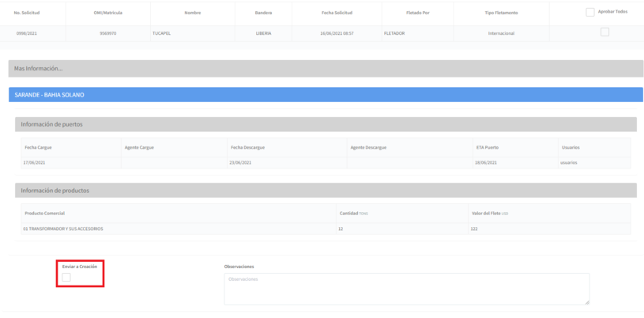The image size is (644, 318).
Task: Click into the Observaciones text area
Action: click(406, 289)
